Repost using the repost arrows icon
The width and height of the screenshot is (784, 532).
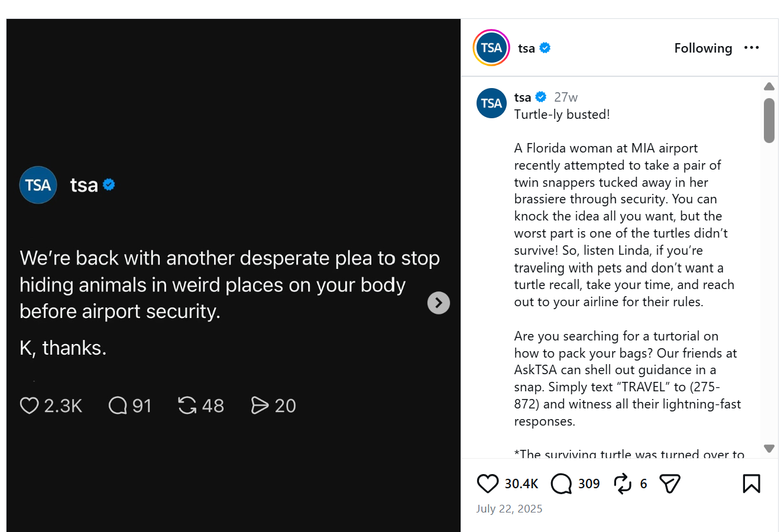623,484
